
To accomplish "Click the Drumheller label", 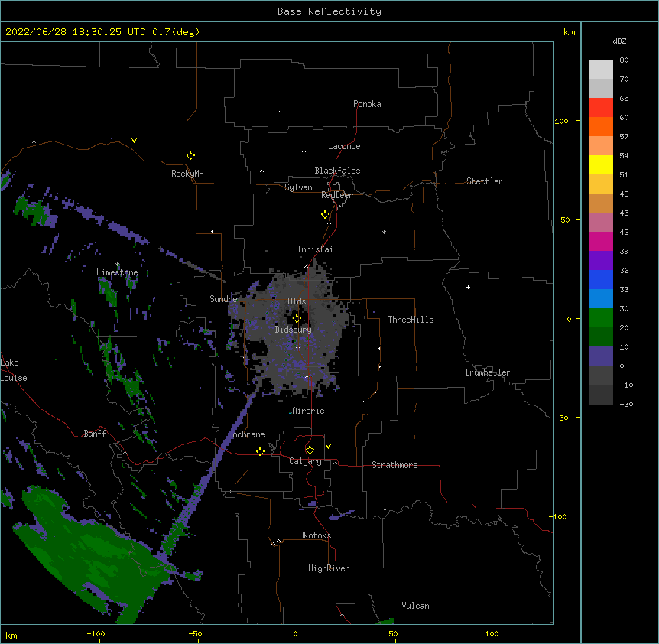I will [488, 372].
